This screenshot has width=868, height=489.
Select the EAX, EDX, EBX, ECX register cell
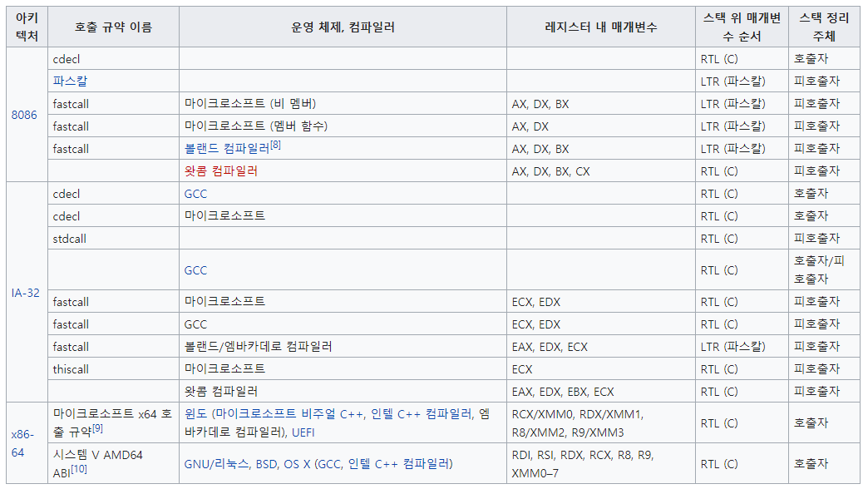tap(600, 392)
